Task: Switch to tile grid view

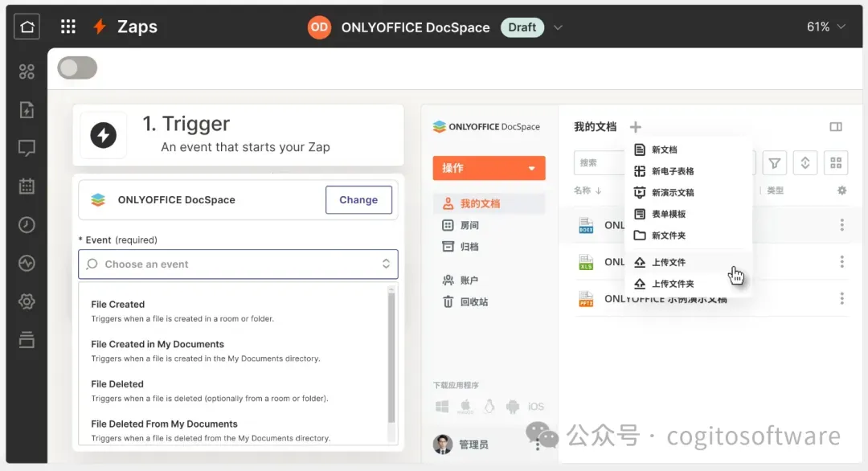Action: (836, 162)
